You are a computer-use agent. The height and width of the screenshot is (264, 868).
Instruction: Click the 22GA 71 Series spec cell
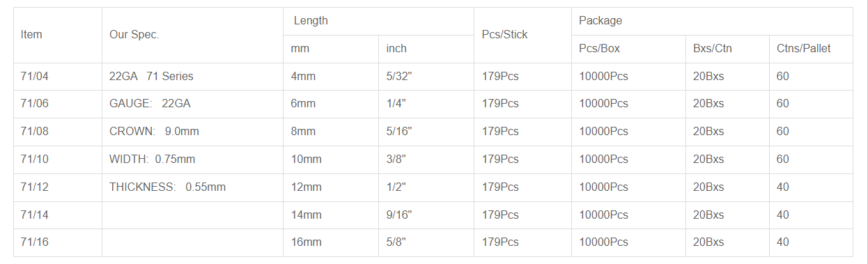pyautogui.click(x=192, y=77)
